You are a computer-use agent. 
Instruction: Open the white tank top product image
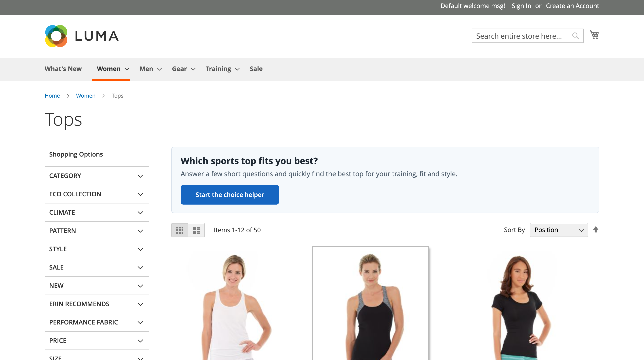pos(237,306)
